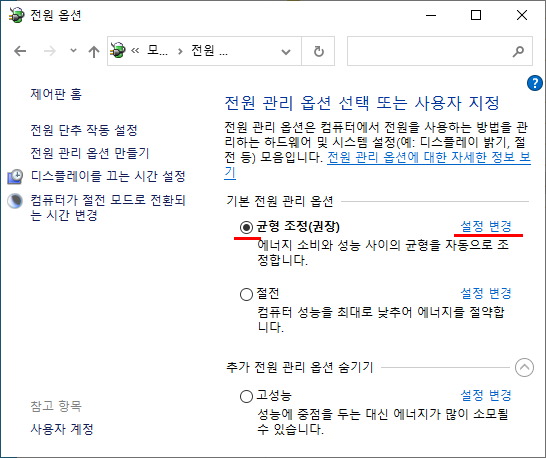
Task: Click the '전원 ...' breadcrumb segment
Action: (209, 51)
